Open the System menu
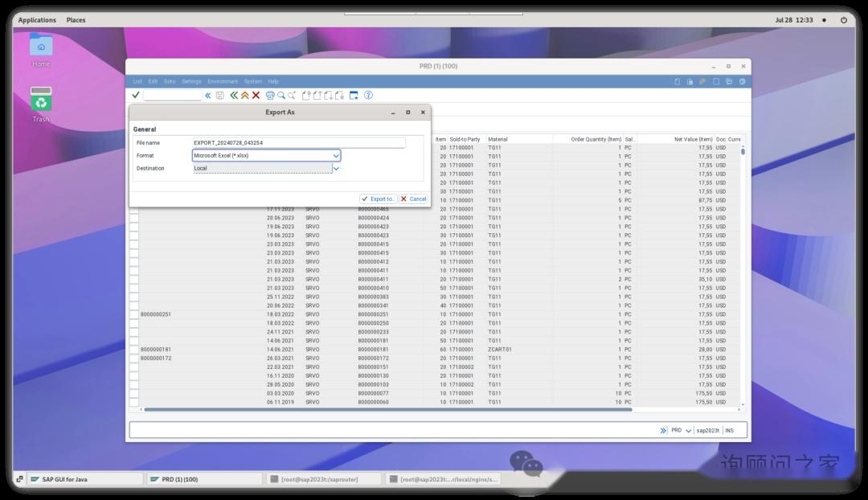868x500 pixels. [x=253, y=81]
